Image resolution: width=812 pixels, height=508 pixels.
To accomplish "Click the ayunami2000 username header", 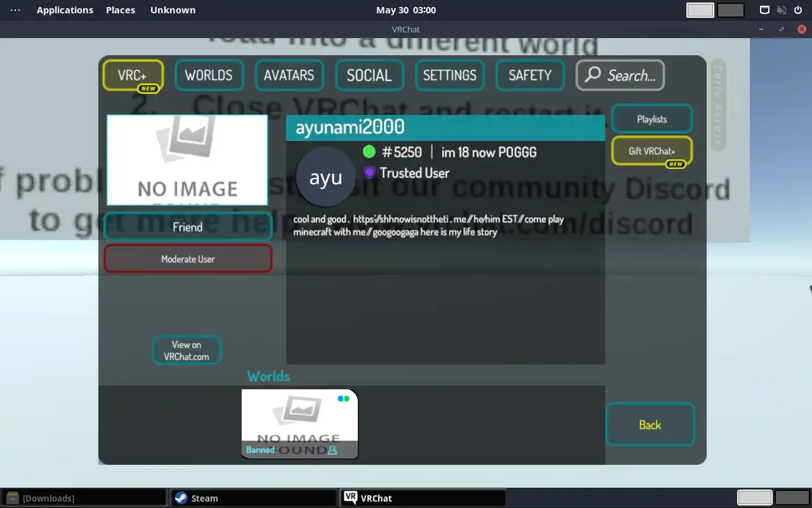I will 445,127.
